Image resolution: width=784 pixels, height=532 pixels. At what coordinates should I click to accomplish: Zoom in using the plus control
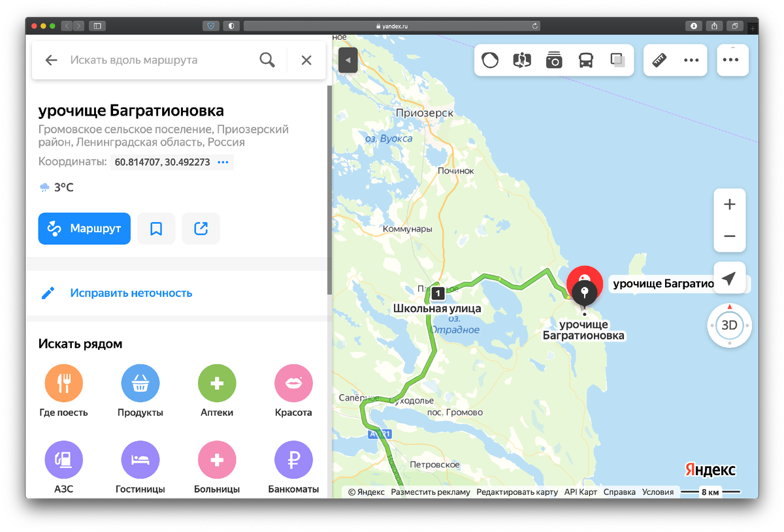pos(729,204)
